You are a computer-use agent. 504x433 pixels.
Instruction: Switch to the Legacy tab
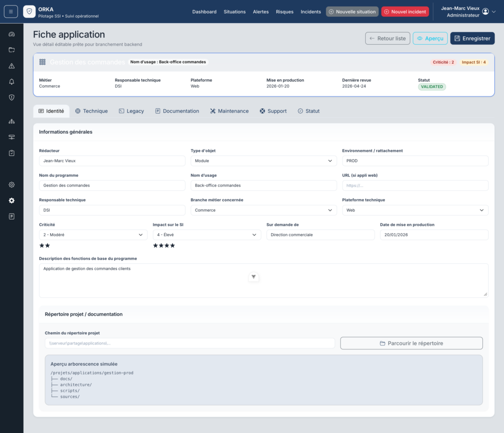pyautogui.click(x=131, y=111)
